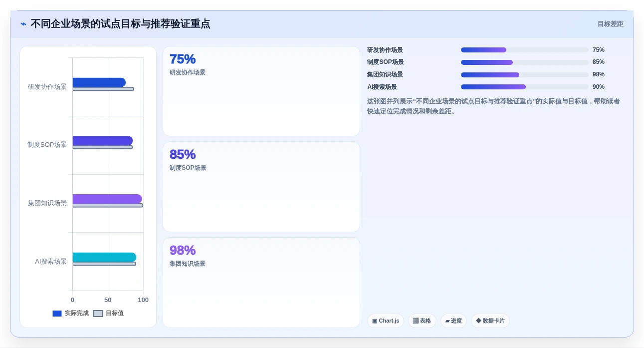Click the Chart.js tag chip
This screenshot has height=348, width=644.
(x=386, y=321)
